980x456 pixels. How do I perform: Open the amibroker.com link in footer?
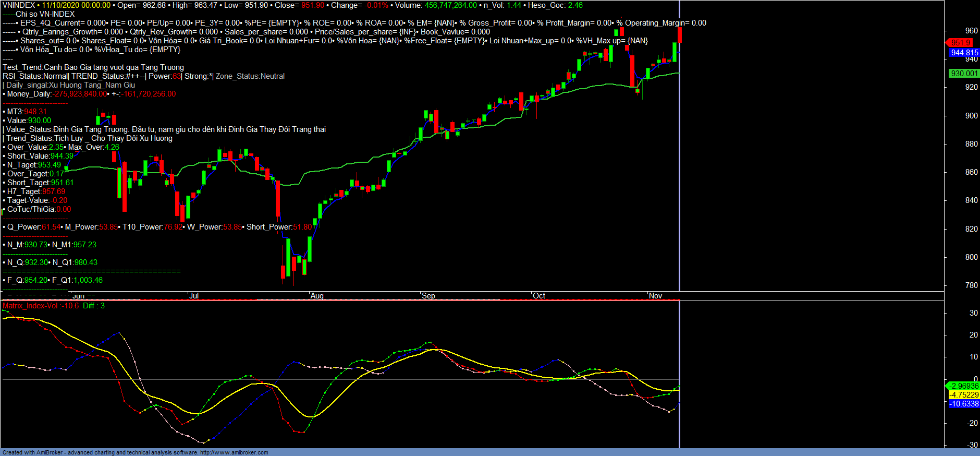(x=234, y=452)
